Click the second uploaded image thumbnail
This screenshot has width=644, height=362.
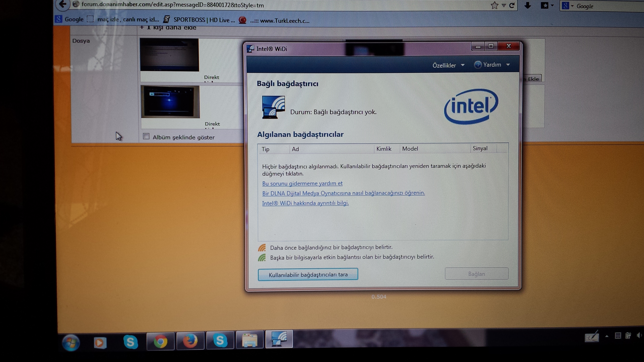pyautogui.click(x=170, y=102)
